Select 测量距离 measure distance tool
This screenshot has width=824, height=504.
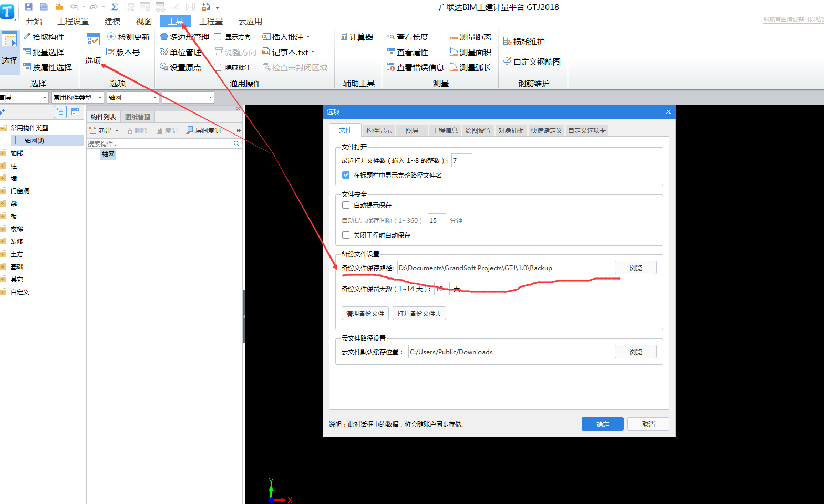[470, 37]
